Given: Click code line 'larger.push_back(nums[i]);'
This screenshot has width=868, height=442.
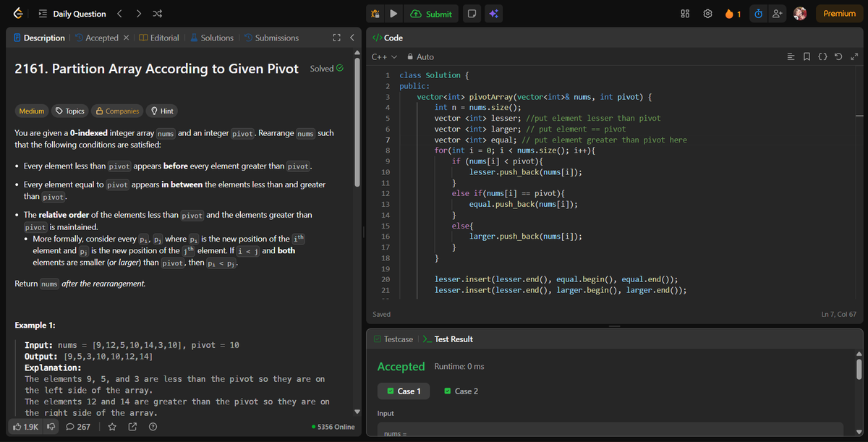Looking at the screenshot, I should (526, 236).
